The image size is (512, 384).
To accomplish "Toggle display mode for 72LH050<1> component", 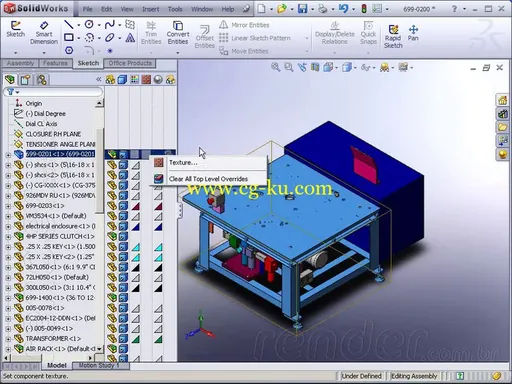I will click(x=123, y=277).
